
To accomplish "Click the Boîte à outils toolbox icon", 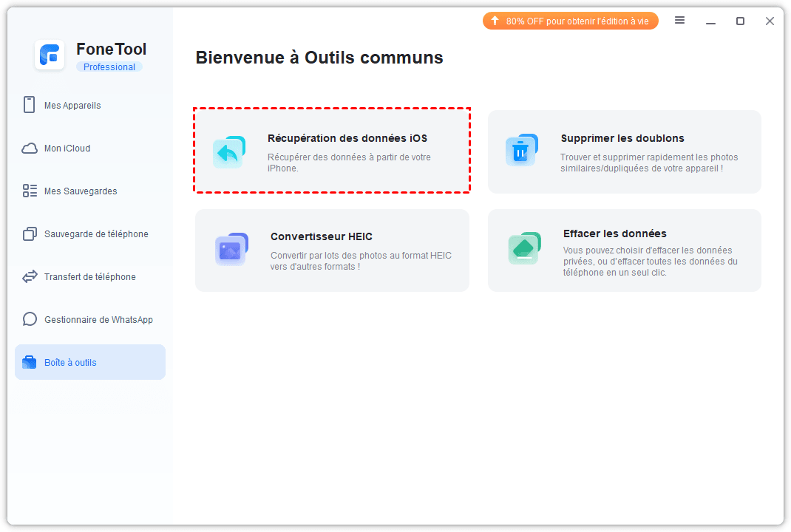I will point(30,363).
